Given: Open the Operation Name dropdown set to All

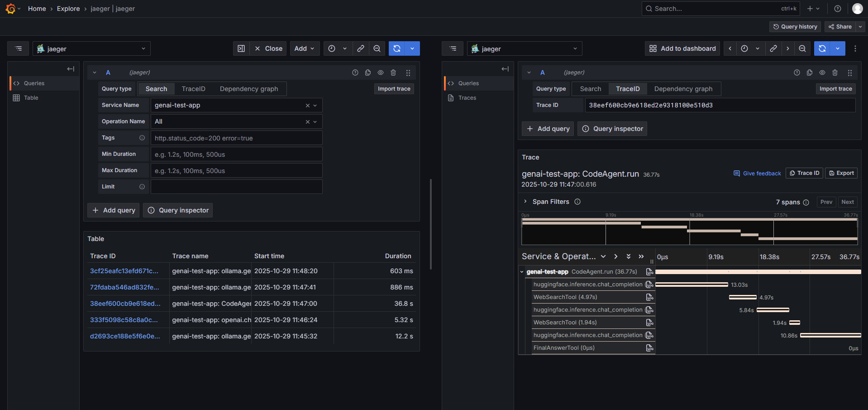Looking at the screenshot, I should [235, 121].
